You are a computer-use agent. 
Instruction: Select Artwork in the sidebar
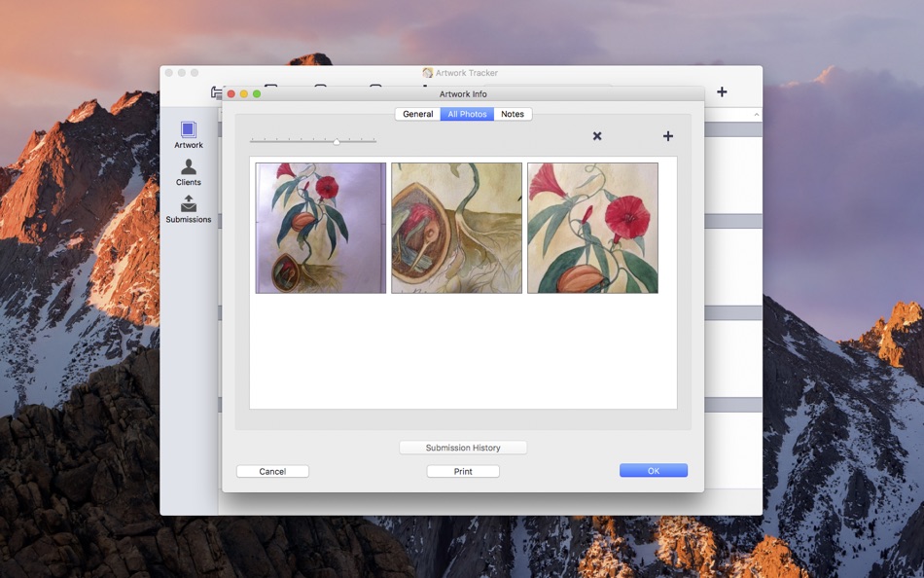point(188,135)
